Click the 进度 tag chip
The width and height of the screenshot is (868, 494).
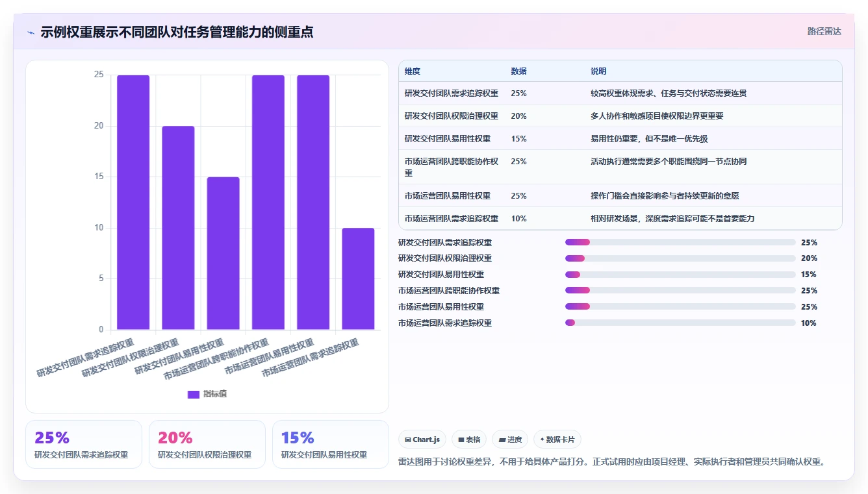coord(510,439)
